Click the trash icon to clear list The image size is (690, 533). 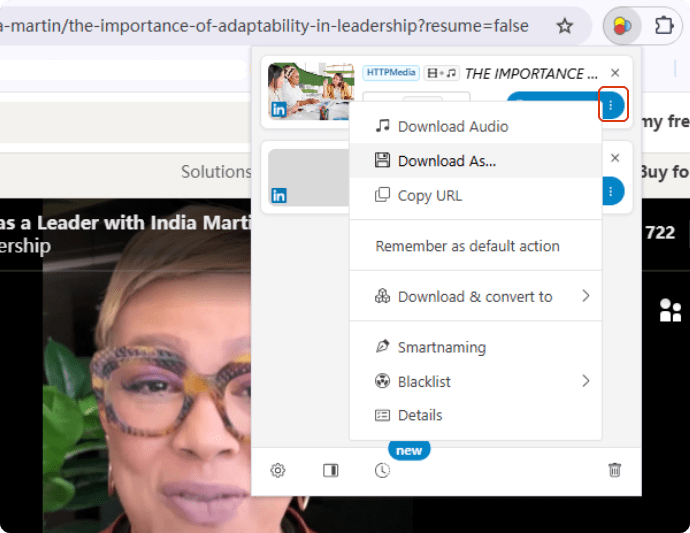tap(615, 470)
